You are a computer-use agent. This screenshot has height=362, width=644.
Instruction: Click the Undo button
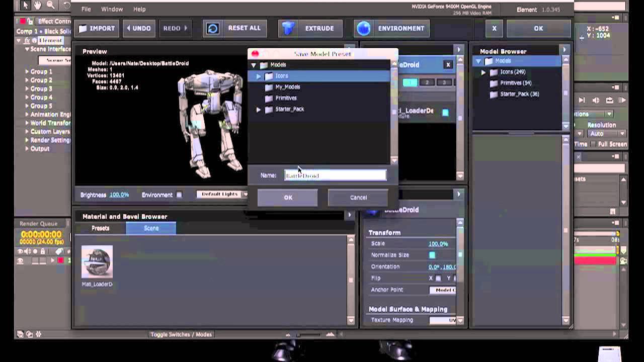pos(139,28)
